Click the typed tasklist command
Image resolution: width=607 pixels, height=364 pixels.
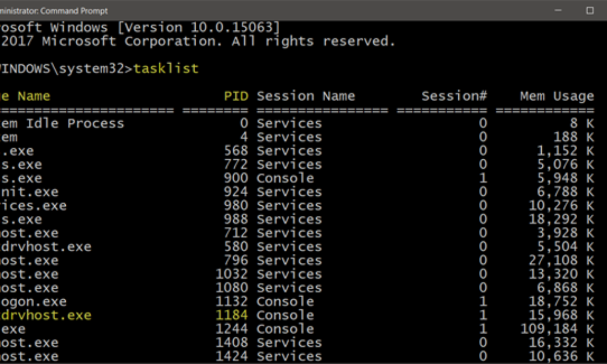166,68
